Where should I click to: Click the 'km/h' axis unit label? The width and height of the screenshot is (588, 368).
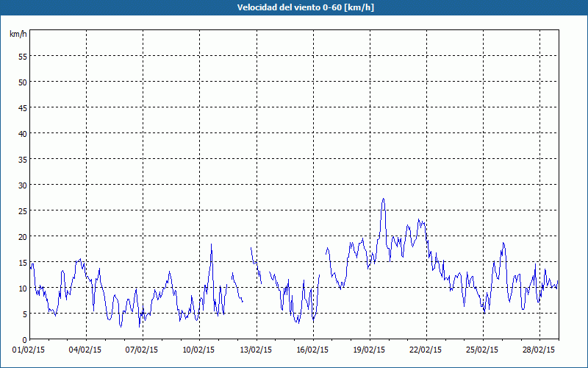point(18,34)
